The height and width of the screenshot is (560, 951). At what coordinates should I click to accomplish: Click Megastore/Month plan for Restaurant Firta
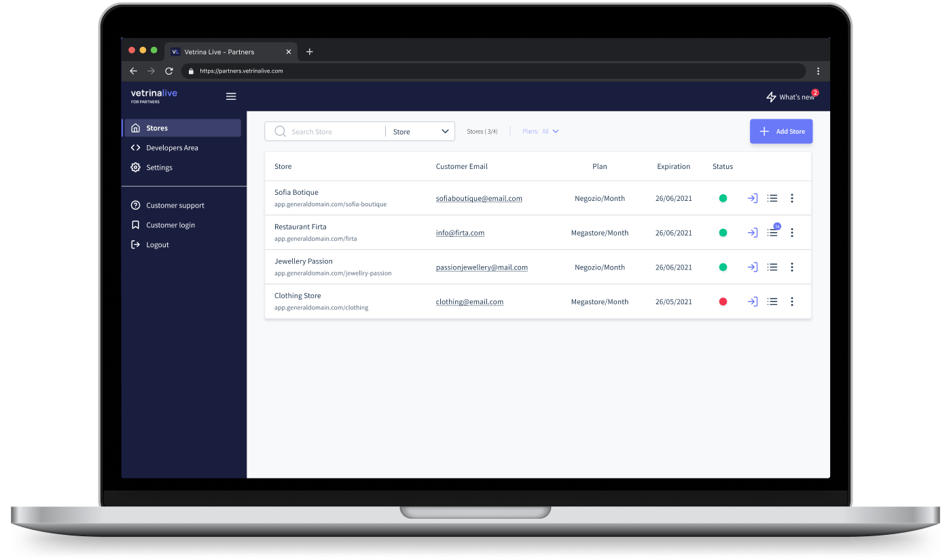coord(600,233)
